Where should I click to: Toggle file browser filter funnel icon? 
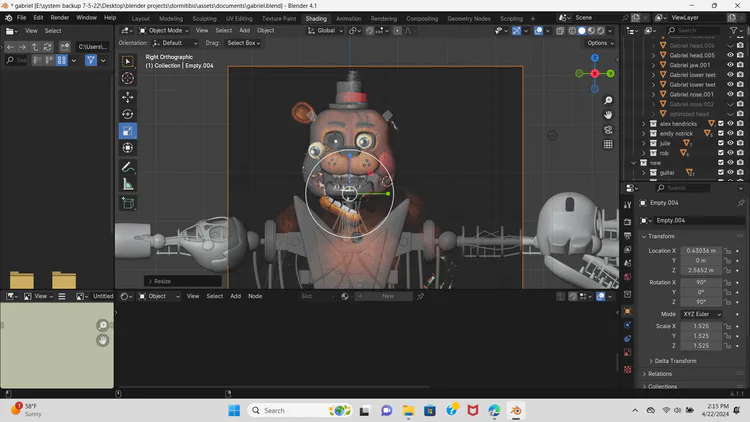91,60
